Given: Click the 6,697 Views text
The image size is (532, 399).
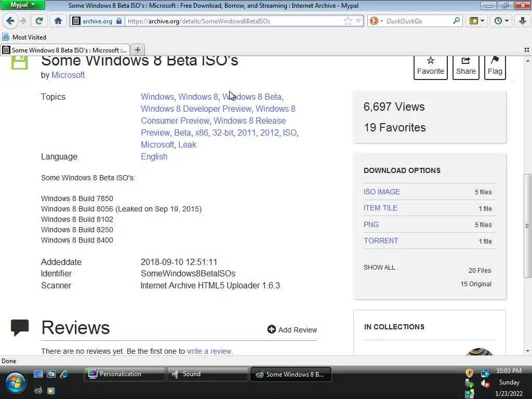Looking at the screenshot, I should click(x=394, y=107).
